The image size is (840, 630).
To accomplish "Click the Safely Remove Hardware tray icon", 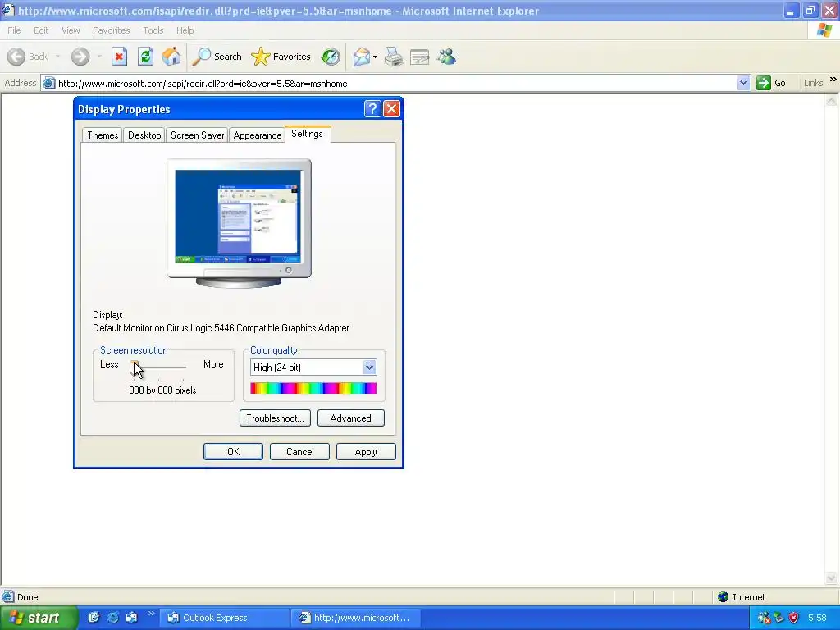I will pyautogui.click(x=779, y=618).
